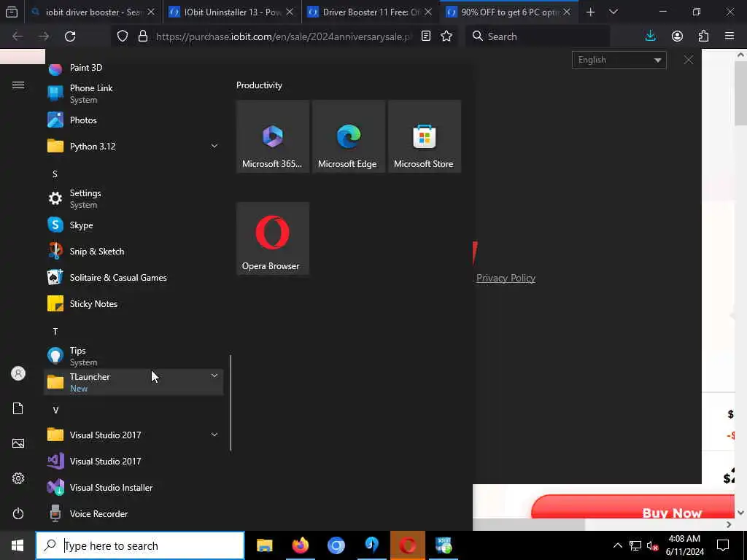Open the clock showing 4:08 AM
Image resolution: width=747 pixels, height=560 pixels.
click(684, 545)
